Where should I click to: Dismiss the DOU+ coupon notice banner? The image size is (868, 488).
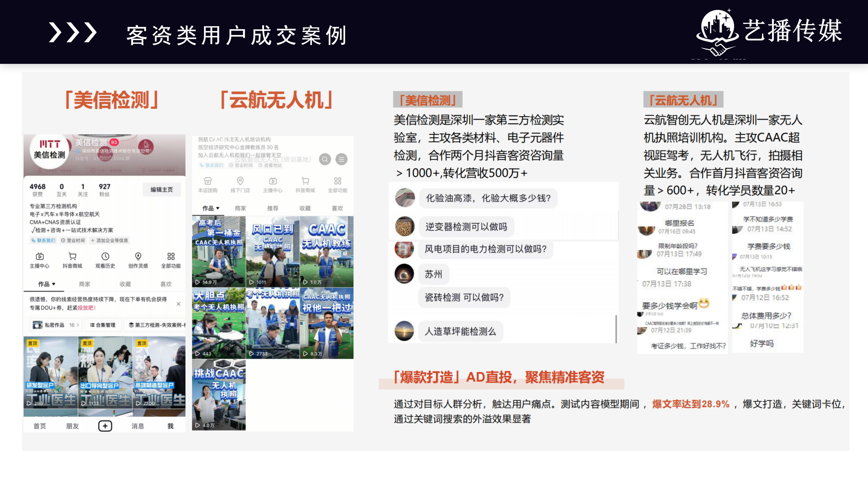(x=179, y=304)
